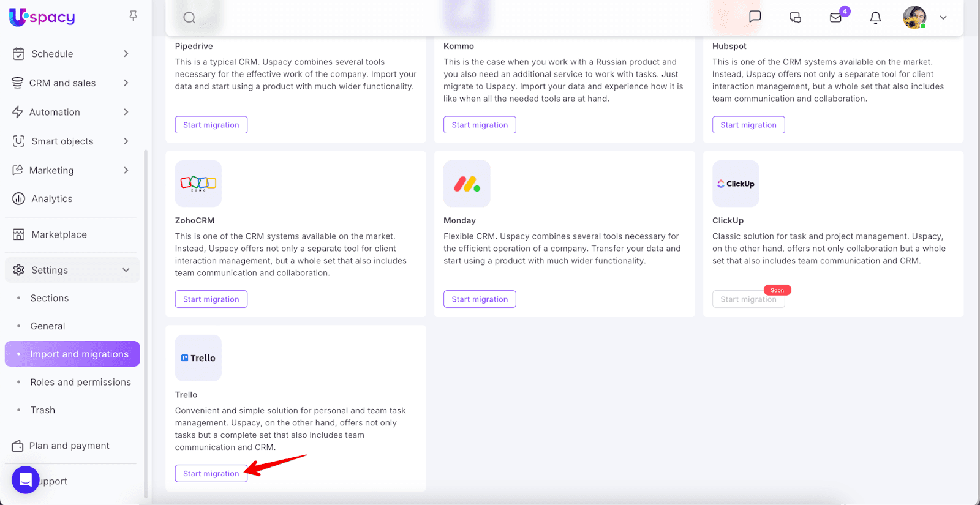Open the Analytics menu item

tap(52, 199)
